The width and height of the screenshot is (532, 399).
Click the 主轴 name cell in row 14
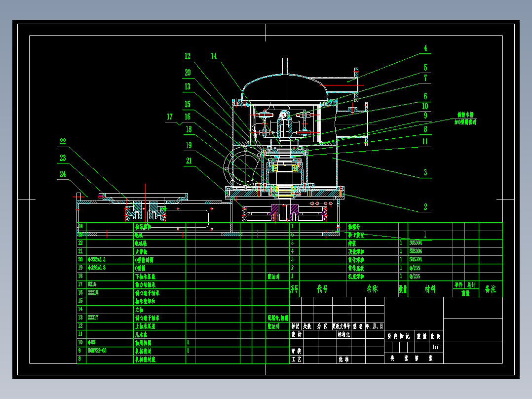click(x=140, y=309)
